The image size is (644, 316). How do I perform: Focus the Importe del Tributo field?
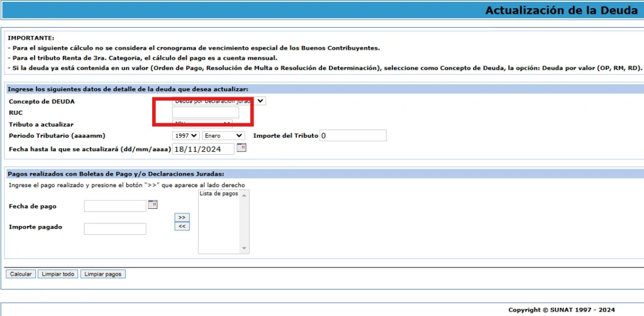click(x=353, y=135)
